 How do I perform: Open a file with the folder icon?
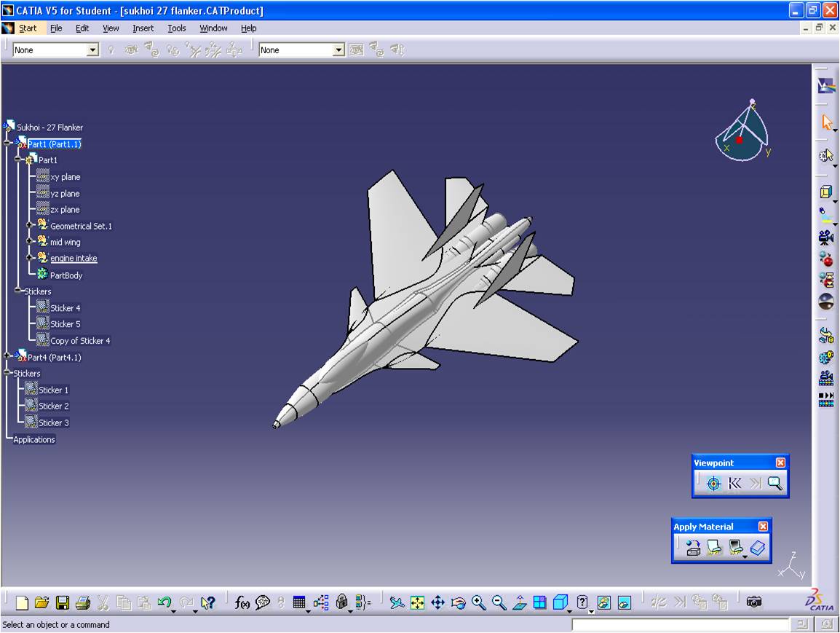pos(41,602)
